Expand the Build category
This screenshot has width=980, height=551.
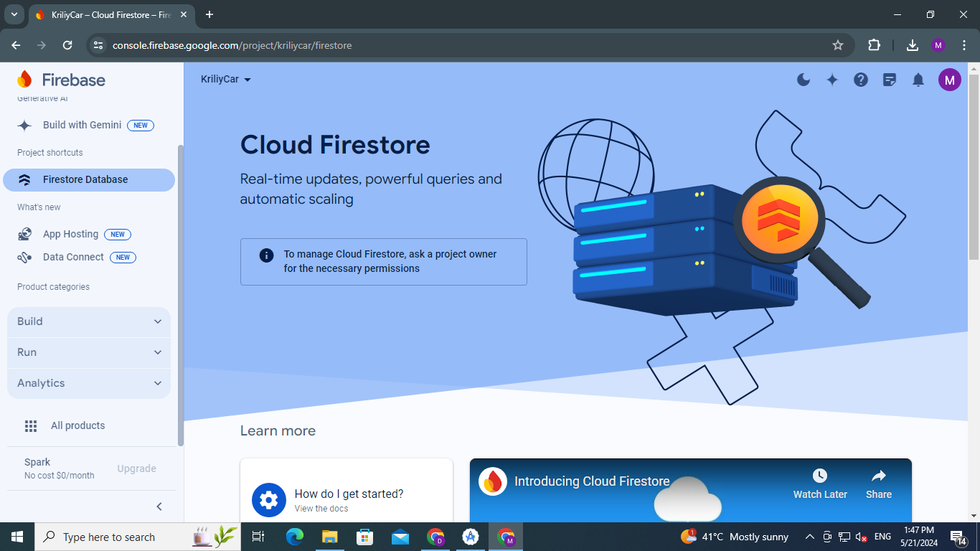89,321
